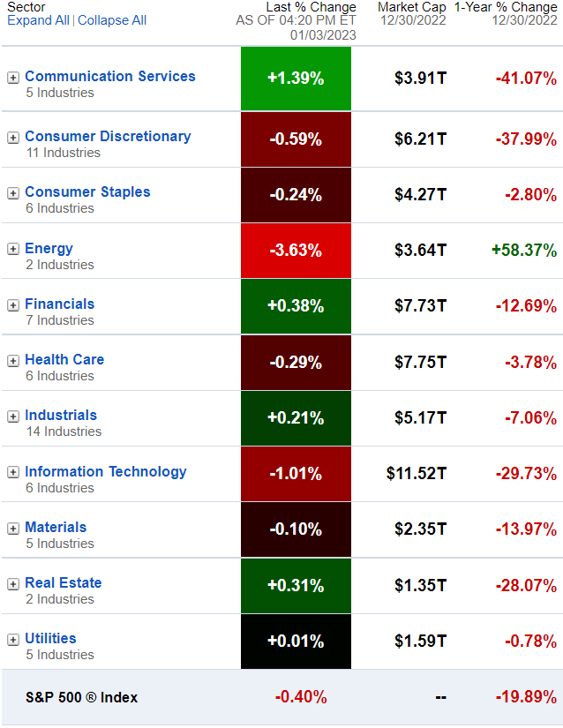The width and height of the screenshot is (563, 728).
Task: Open the Information Technology sector link
Action: tap(106, 472)
